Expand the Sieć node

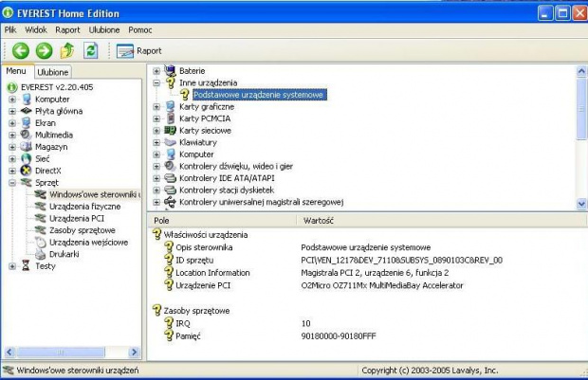click(12, 159)
